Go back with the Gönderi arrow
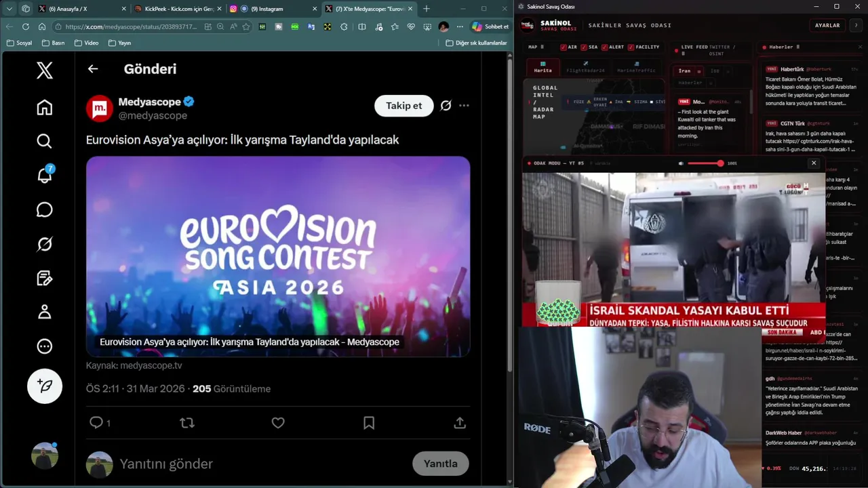The image size is (868, 488). click(x=93, y=68)
